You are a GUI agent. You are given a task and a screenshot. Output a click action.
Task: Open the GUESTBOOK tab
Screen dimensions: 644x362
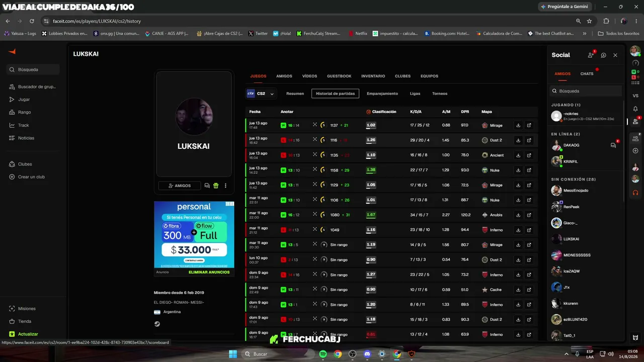pyautogui.click(x=339, y=76)
